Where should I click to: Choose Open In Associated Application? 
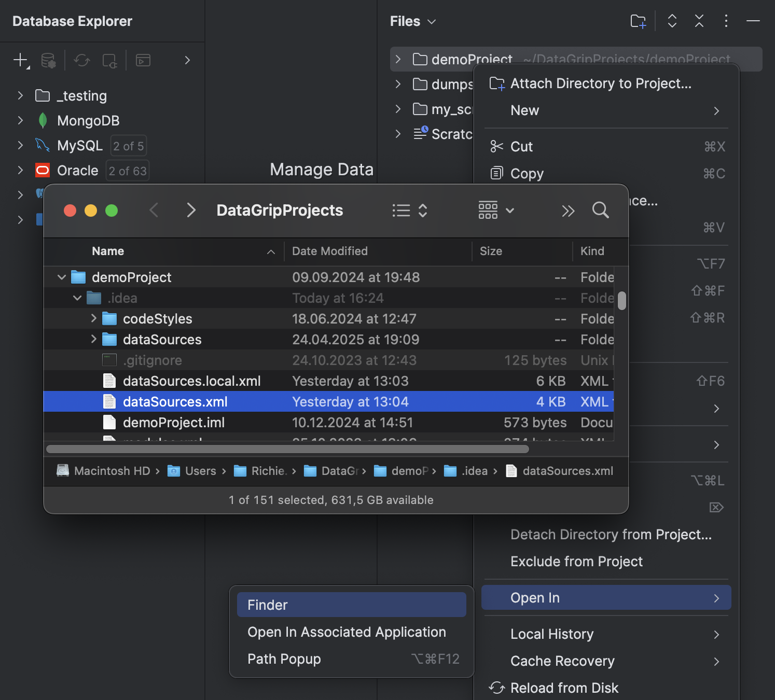[352, 632]
